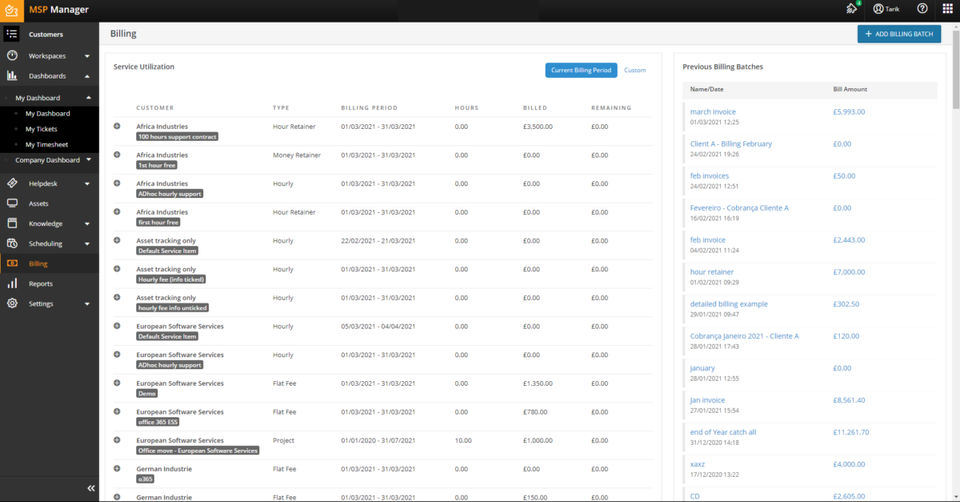Sort by BILLING PERIOD column header

tap(369, 108)
